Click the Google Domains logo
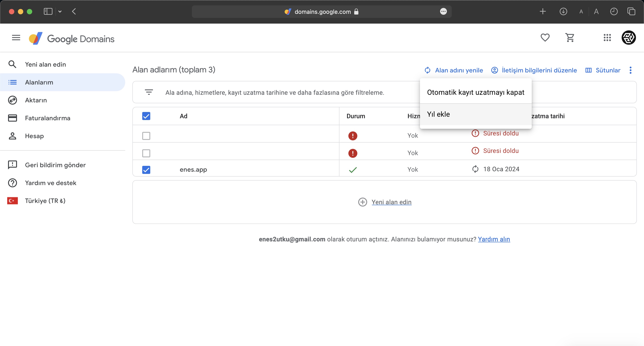Viewport: 644px width, 346px height. 72,38
